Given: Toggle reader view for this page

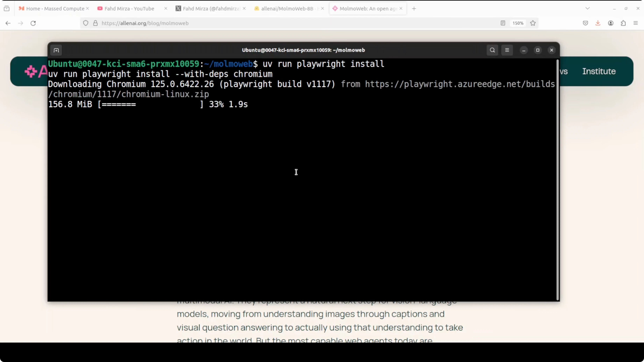Looking at the screenshot, I should pyautogui.click(x=503, y=23).
